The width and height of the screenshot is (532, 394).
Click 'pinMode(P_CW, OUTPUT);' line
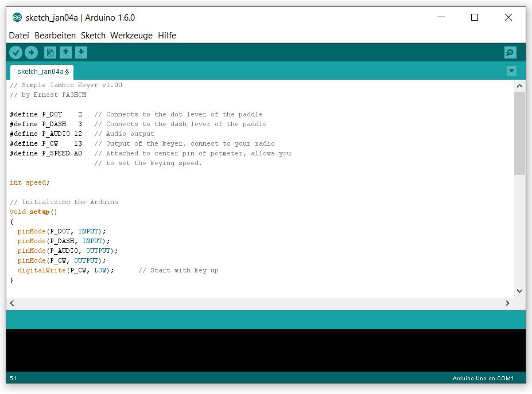coord(62,261)
